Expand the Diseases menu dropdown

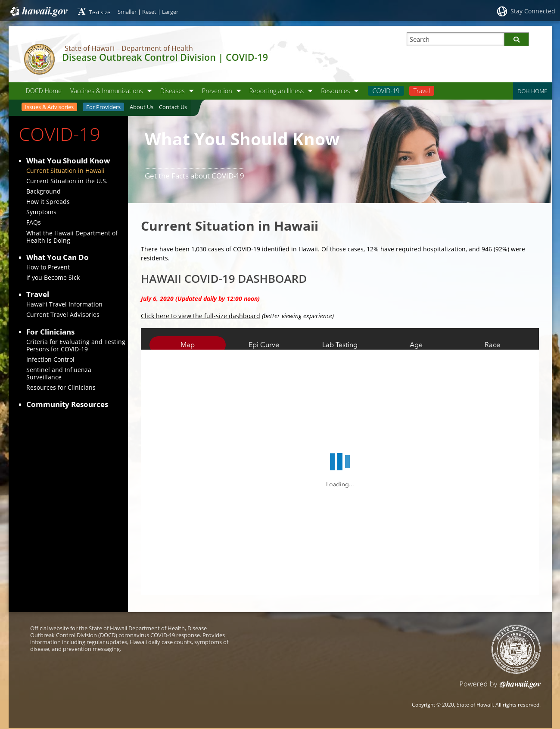click(191, 91)
